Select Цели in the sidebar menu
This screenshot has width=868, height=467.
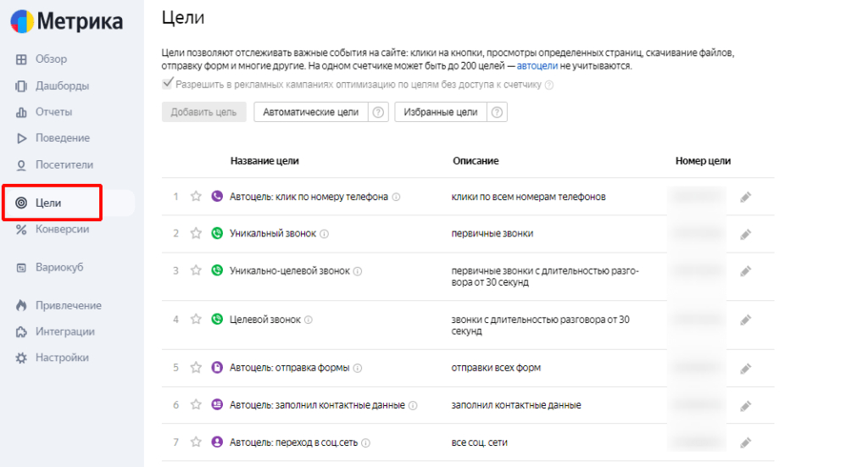(48, 203)
